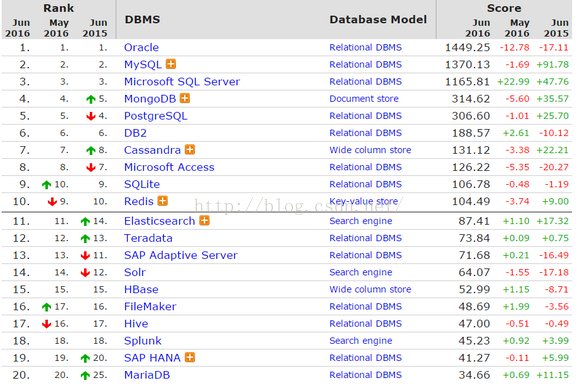This screenshot has height=391, width=578.
Task: Open the Splunk link
Action: pyautogui.click(x=143, y=341)
